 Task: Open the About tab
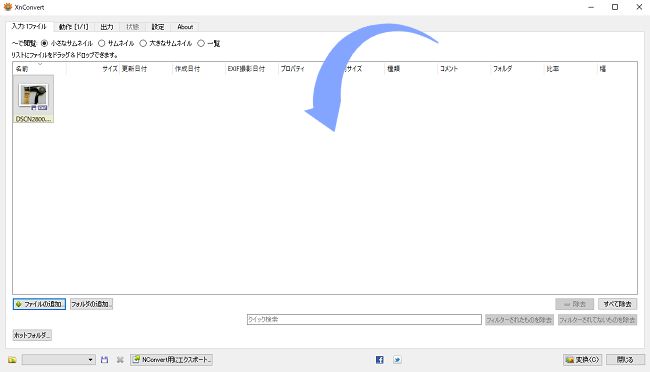[185, 27]
